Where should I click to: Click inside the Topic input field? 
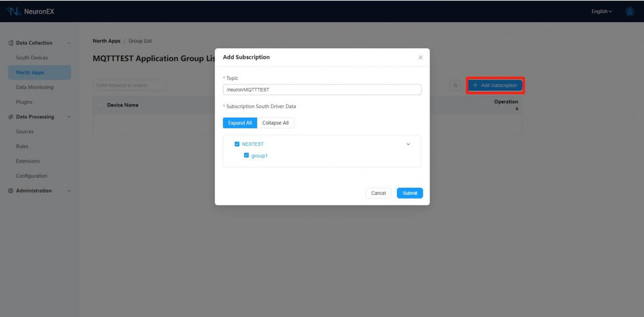321,89
